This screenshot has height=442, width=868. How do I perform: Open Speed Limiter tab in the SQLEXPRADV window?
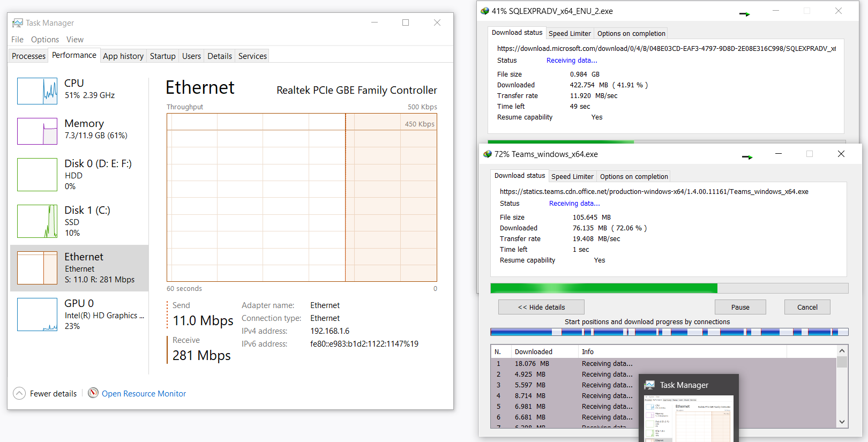pos(570,33)
